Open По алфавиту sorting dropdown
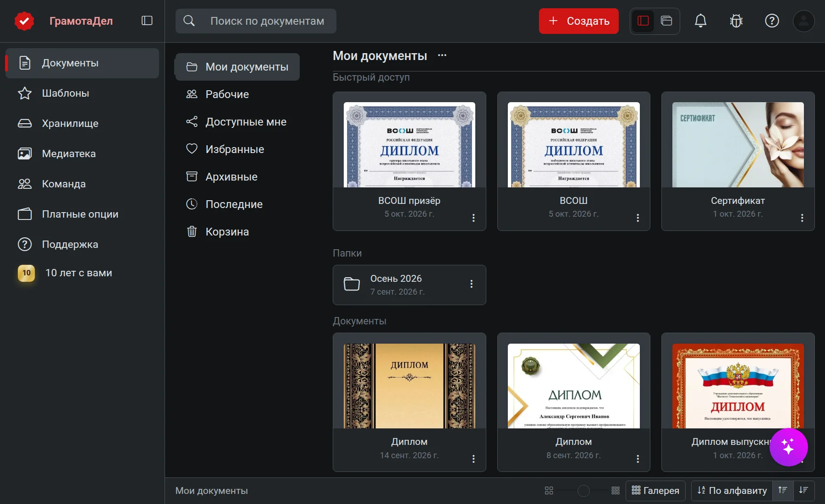Screen dimensions: 825x504 732,490
